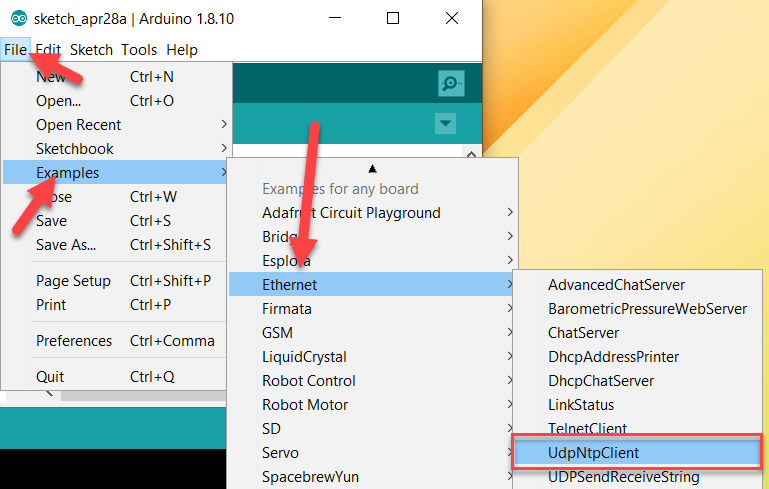The height and width of the screenshot is (489, 769).
Task: Open the Edit menu
Action: (x=48, y=50)
